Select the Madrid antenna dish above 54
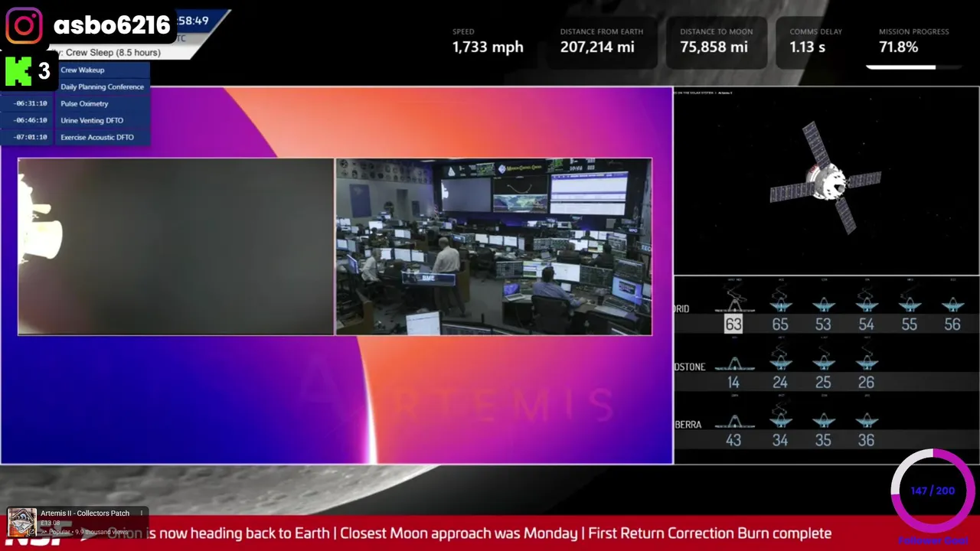The height and width of the screenshot is (551, 980). coord(866,303)
